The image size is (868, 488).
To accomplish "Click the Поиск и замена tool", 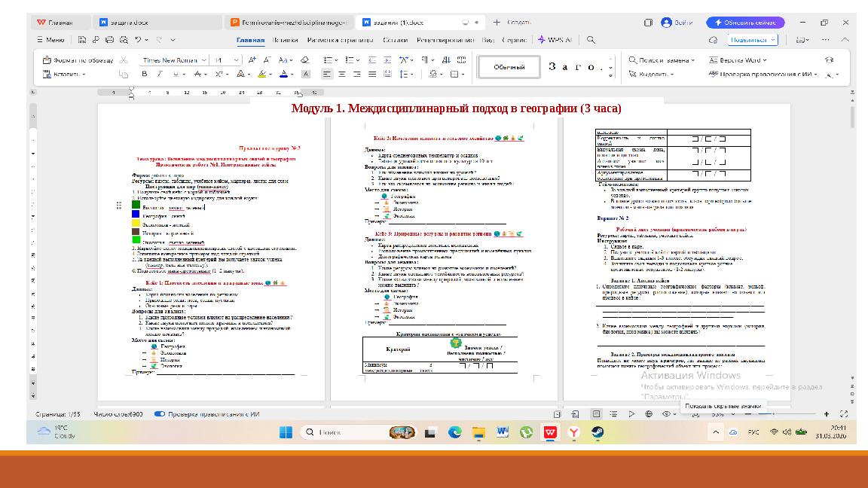I will [x=662, y=60].
